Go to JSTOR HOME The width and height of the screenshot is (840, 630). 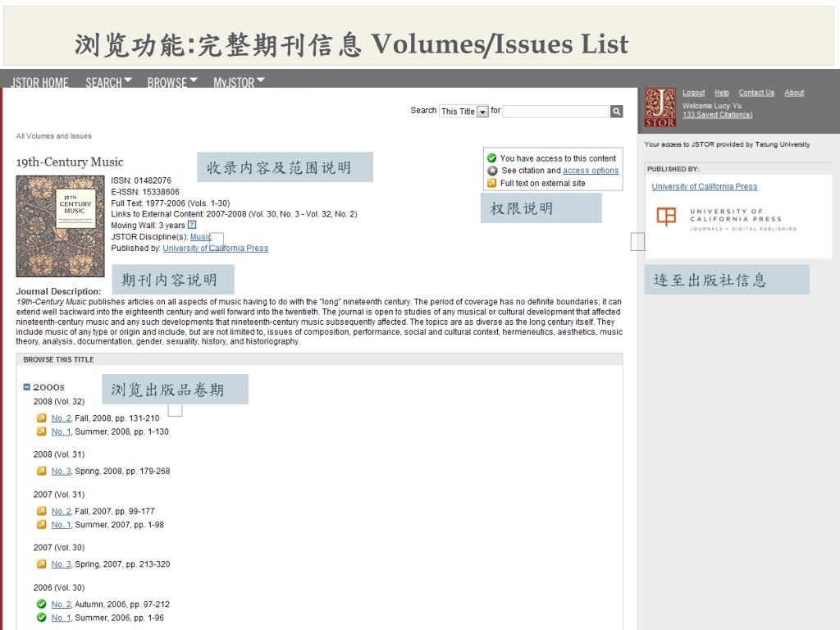tap(39, 83)
